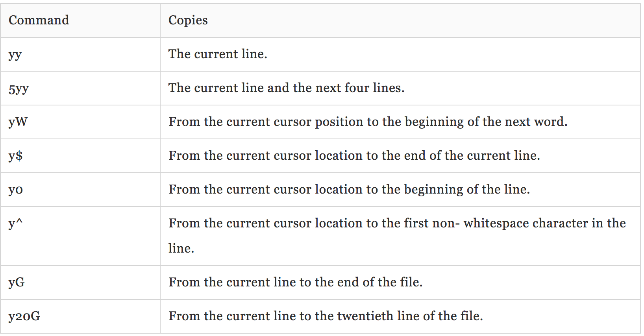Click the y20G command cell

24,316
